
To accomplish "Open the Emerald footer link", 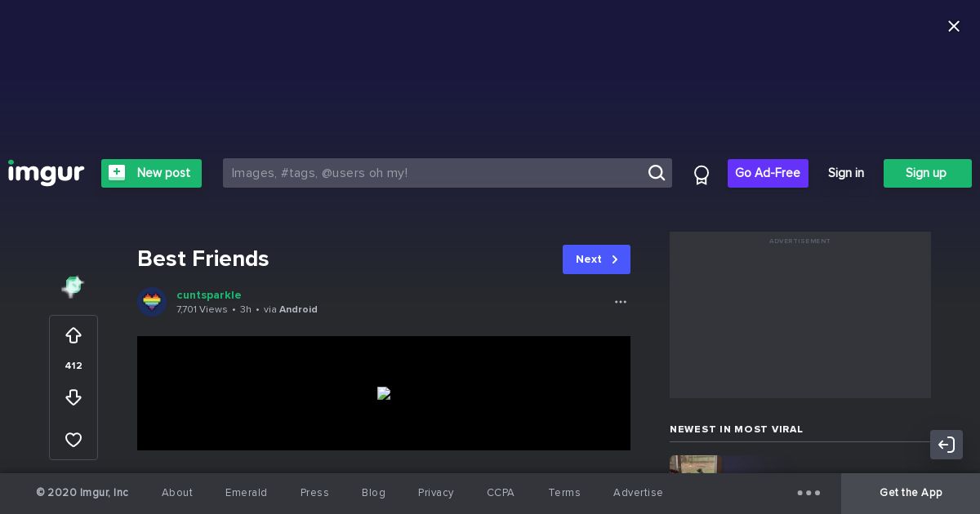I will pyautogui.click(x=247, y=493).
